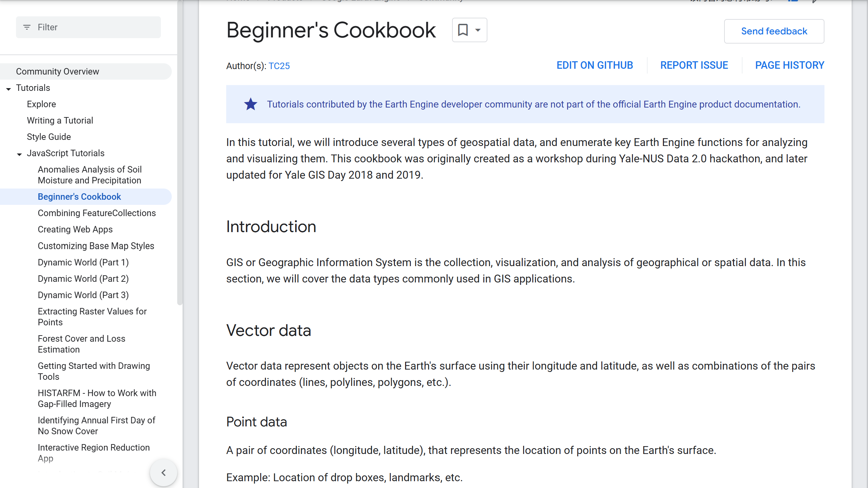Screen dimensions: 868x488
Task: Click the edit pencil icon at top right
Action: pos(815,1)
